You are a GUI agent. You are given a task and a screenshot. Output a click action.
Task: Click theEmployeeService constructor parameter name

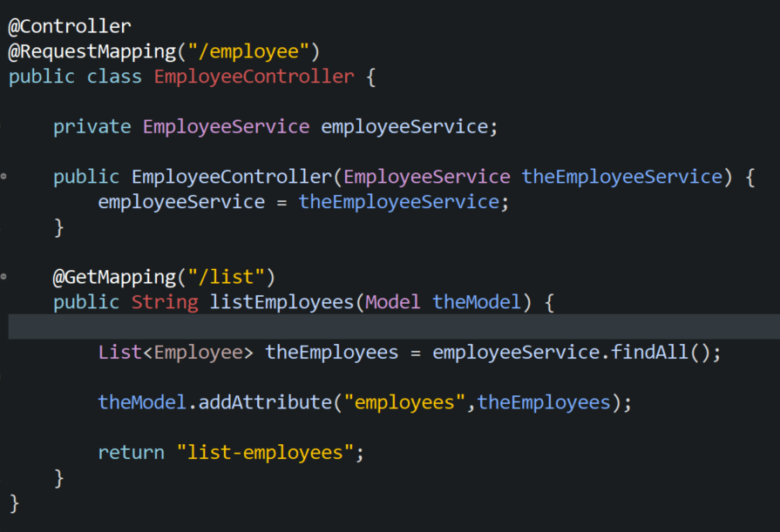coord(621,177)
